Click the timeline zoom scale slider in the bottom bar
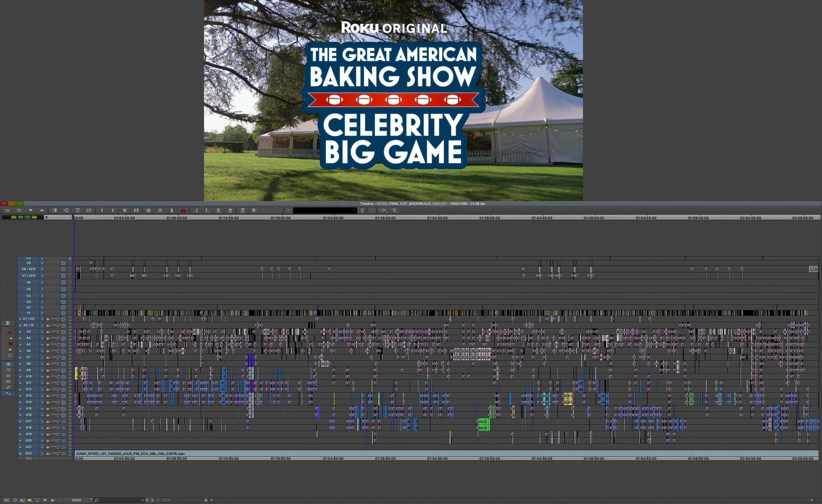Screen dimensions: 822x504 pyautogui.click(x=166, y=500)
